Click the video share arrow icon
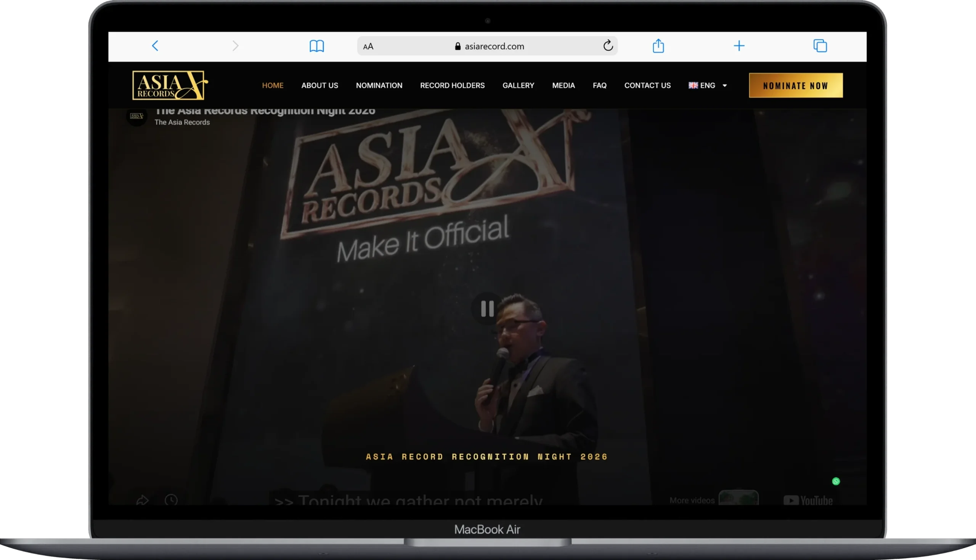 click(143, 499)
